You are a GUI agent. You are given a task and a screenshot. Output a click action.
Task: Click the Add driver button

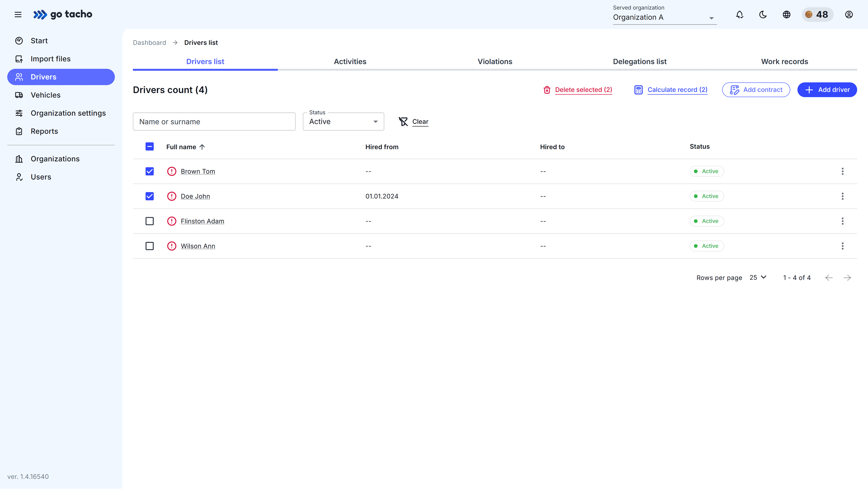coord(827,89)
